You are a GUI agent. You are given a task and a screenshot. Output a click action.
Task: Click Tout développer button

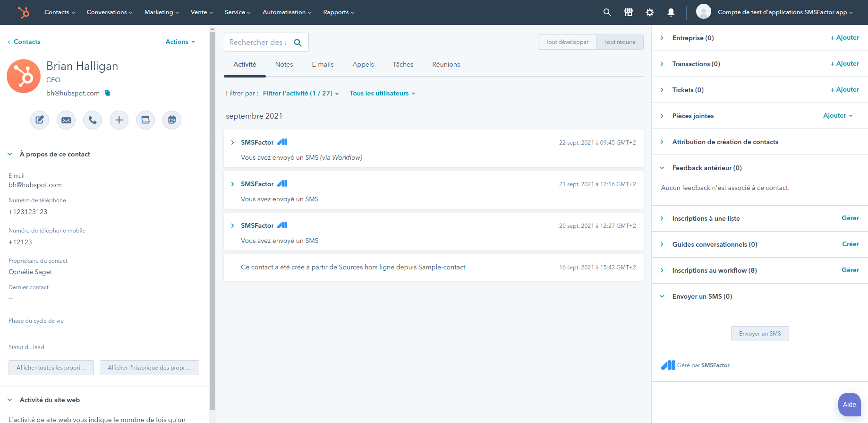(x=567, y=42)
